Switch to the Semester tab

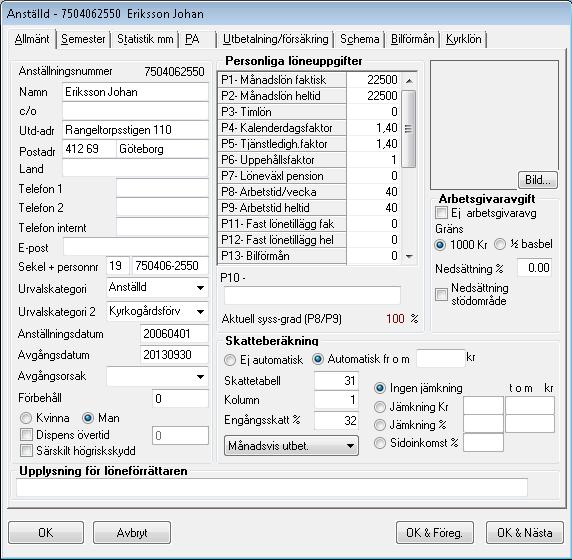coord(83,39)
